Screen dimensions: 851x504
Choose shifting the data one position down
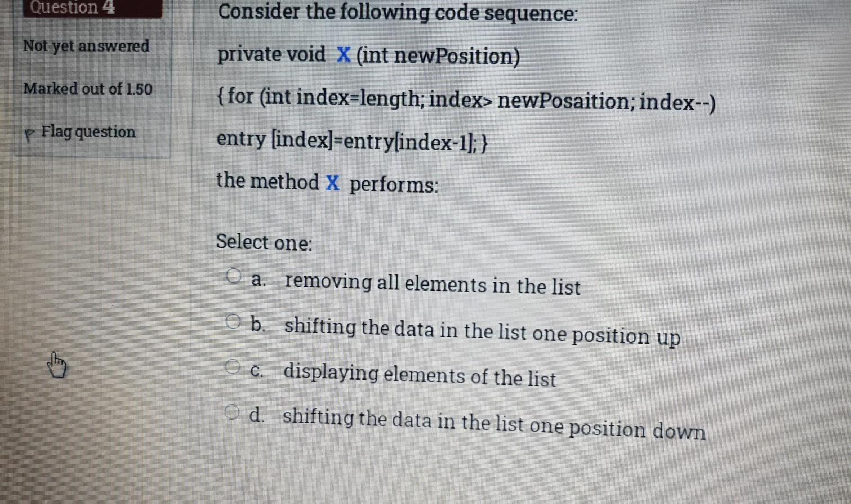click(x=494, y=423)
